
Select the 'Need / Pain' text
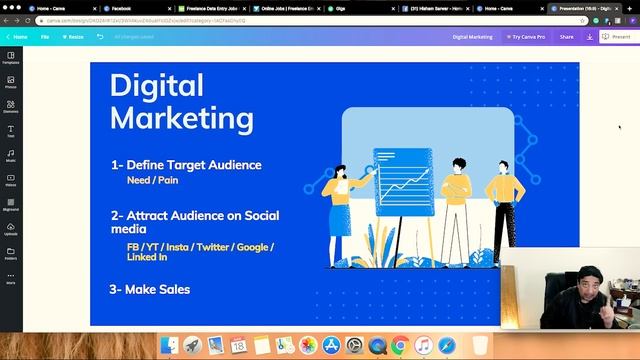coord(153,180)
